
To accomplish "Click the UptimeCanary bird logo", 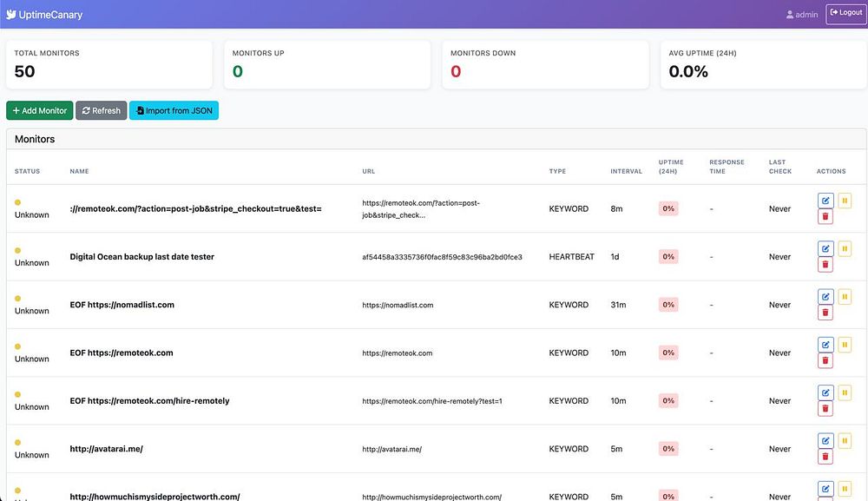I will tap(11, 15).
